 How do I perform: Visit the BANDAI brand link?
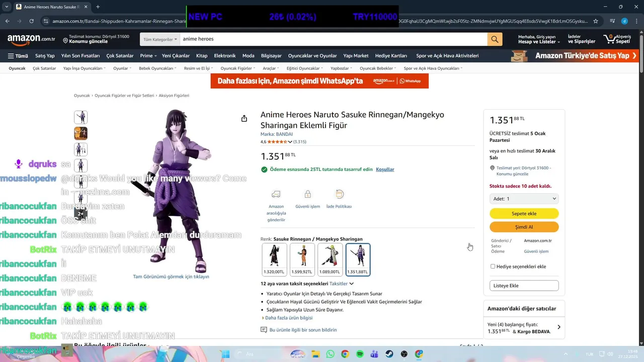pos(276,134)
